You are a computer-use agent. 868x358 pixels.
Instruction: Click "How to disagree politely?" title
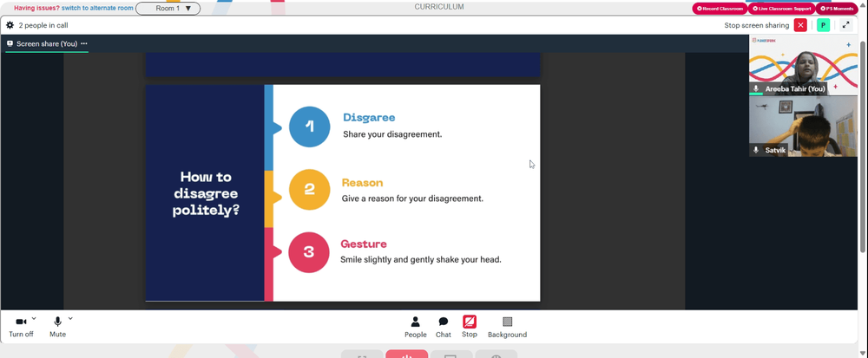[206, 193]
